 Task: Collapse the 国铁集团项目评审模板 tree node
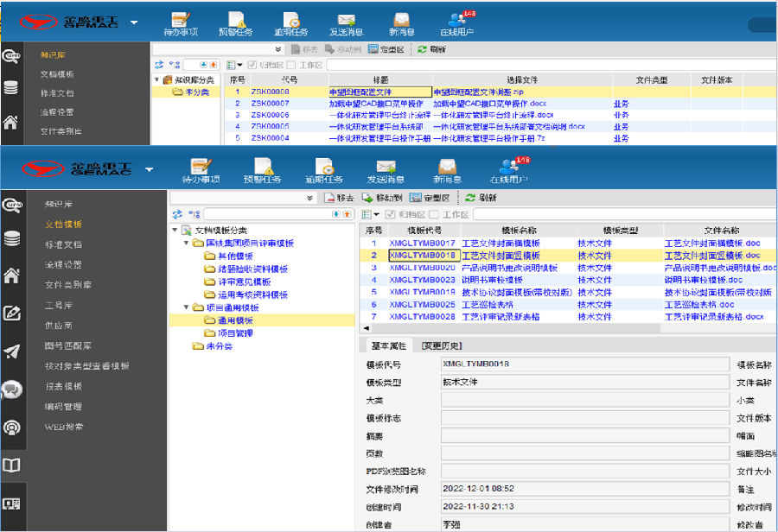[186, 244]
